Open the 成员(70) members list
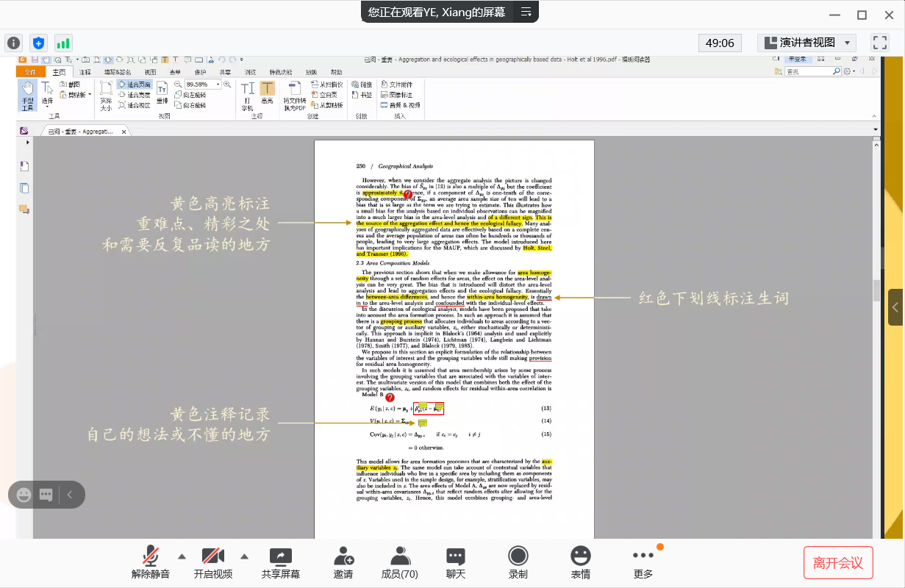 click(x=399, y=556)
